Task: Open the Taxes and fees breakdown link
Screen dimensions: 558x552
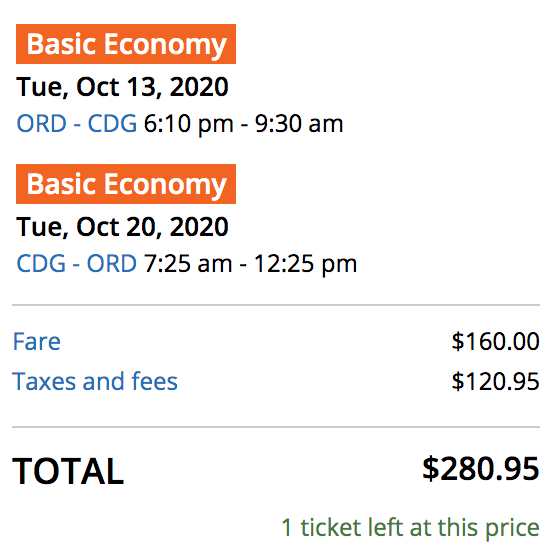Action: 95,381
